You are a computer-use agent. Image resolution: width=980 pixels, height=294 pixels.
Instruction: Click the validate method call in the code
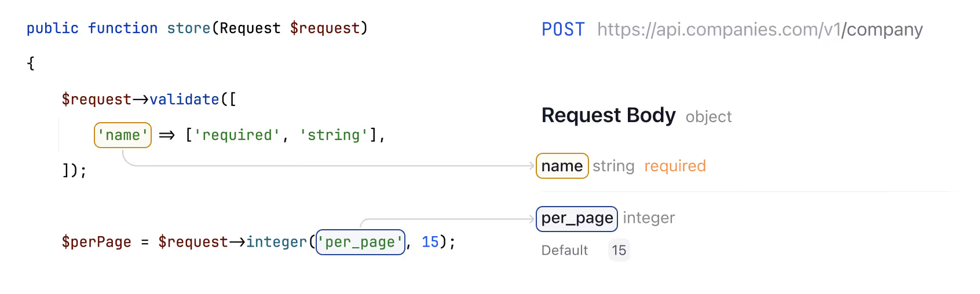[x=185, y=100]
